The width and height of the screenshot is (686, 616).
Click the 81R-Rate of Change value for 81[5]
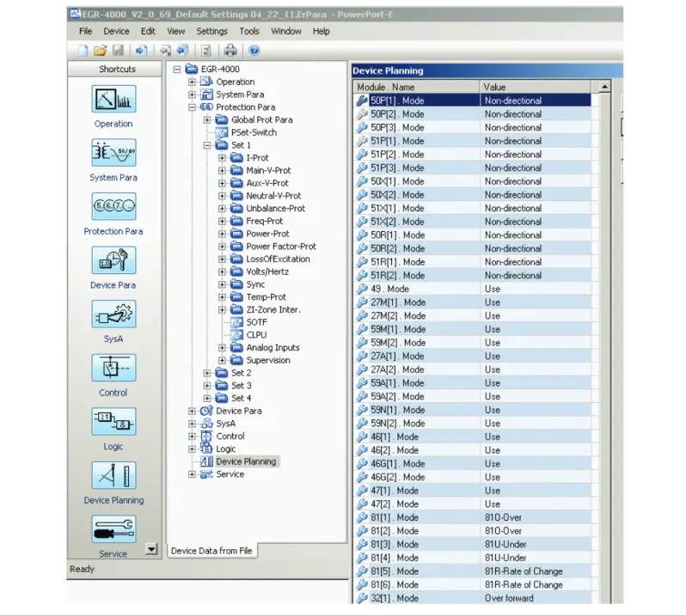[524, 571]
